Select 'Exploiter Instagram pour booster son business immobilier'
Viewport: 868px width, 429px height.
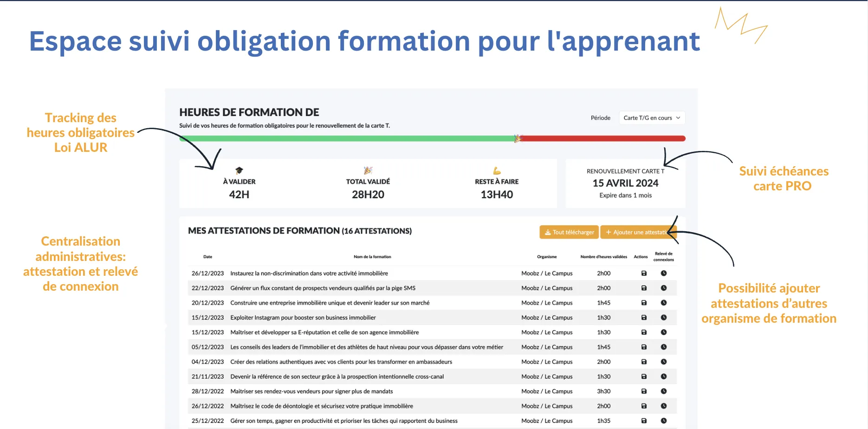[303, 318]
